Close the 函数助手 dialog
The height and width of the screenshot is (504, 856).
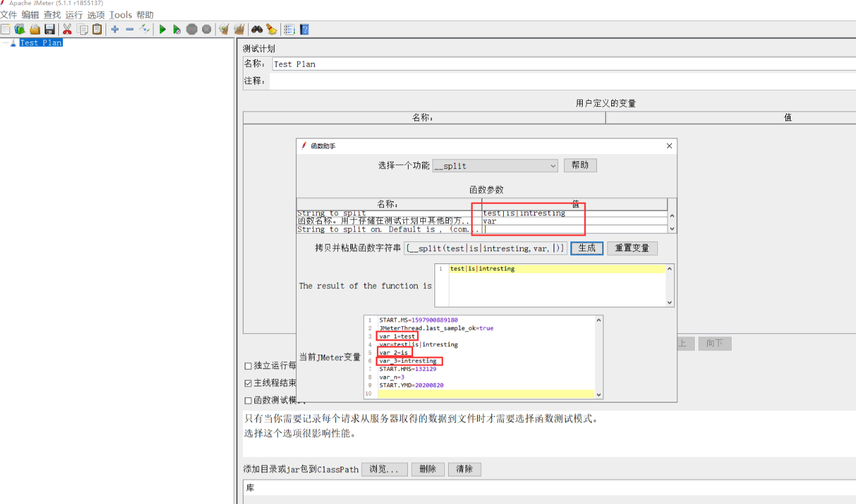coord(670,146)
